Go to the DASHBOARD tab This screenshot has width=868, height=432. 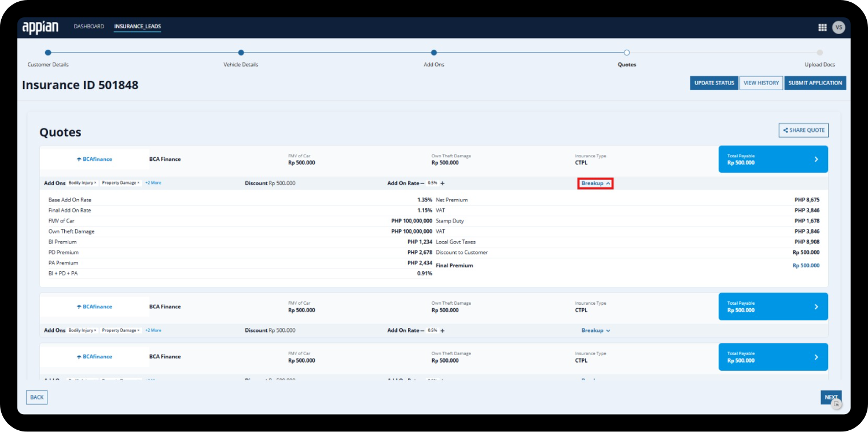(89, 27)
